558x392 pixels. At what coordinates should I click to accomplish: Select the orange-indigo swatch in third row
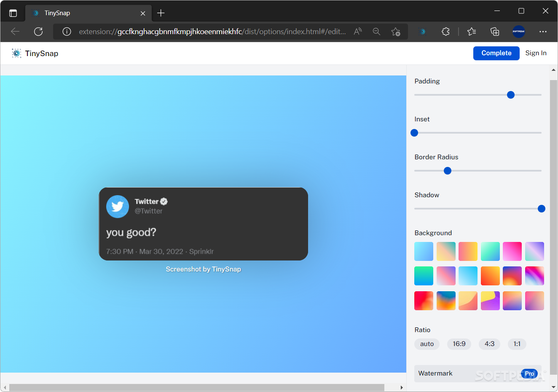[x=512, y=301]
